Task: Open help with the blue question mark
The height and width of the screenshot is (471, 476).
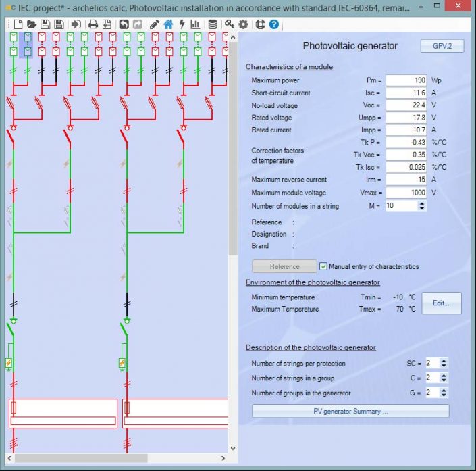Action: pos(274,24)
